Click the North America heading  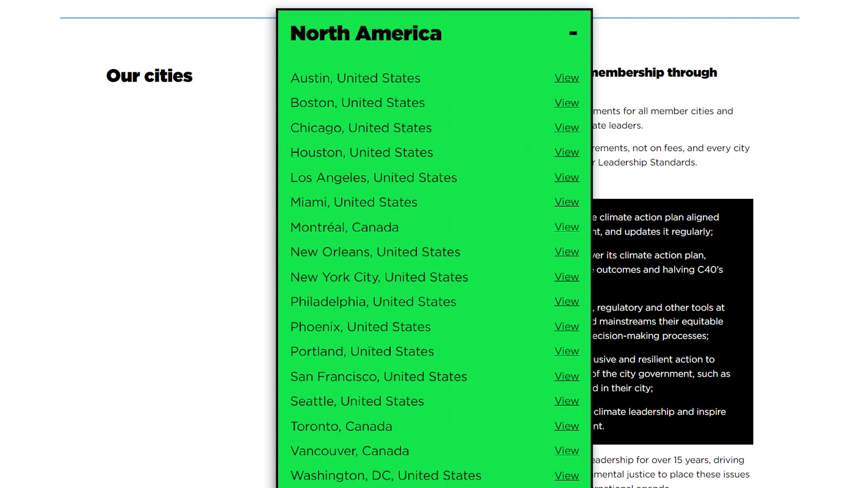(366, 33)
